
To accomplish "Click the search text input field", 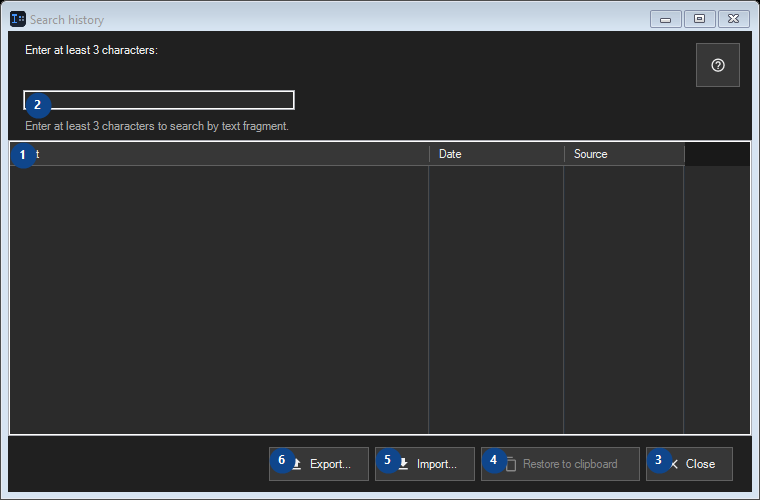I will (x=159, y=100).
